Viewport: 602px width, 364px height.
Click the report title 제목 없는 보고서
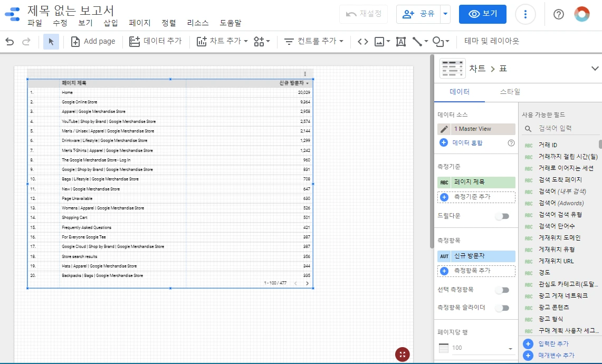pos(71,10)
